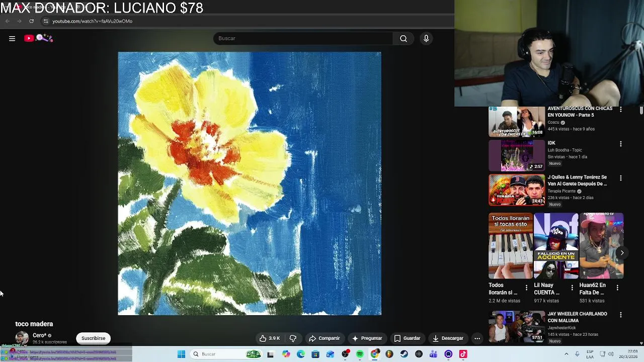
Task: Open the J Quiles & Lenny Tavárez title
Action: pos(577,180)
